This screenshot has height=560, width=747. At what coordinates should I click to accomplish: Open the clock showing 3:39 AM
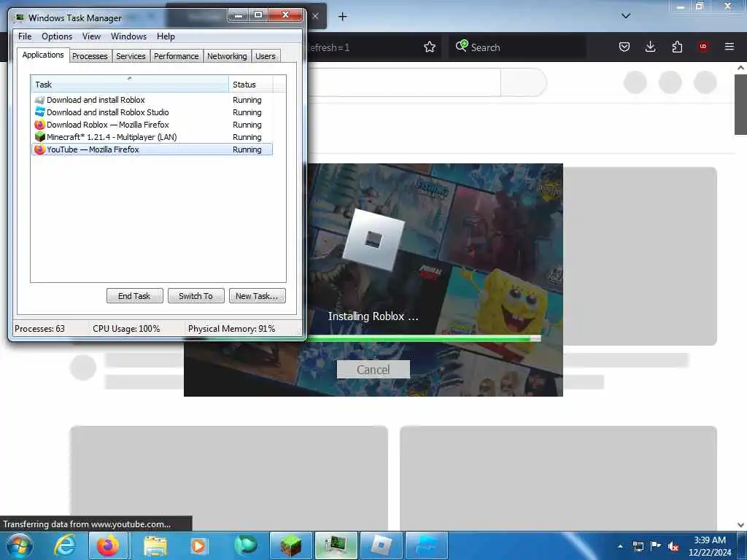point(710,546)
